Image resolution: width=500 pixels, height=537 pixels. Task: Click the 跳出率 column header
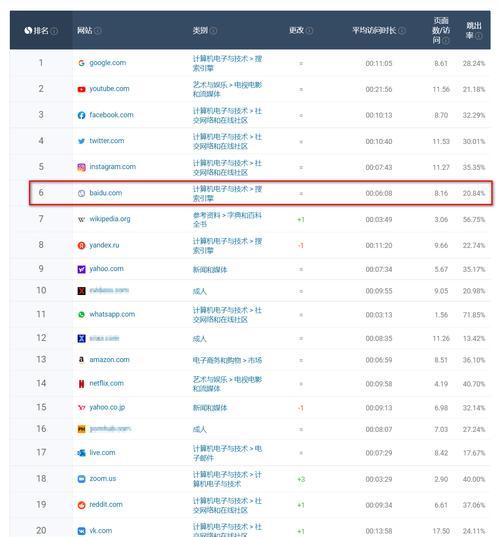coord(474,30)
